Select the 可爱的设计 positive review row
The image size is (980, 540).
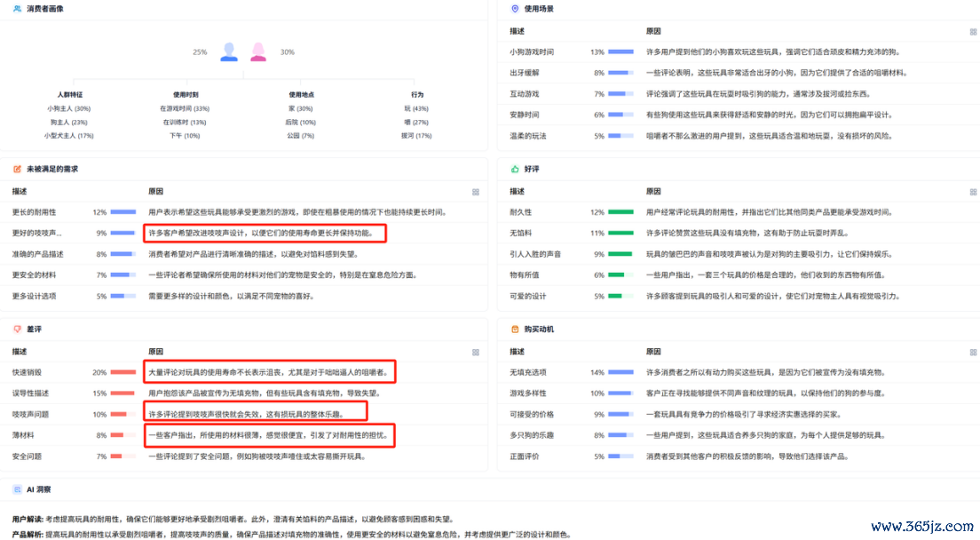[x=739, y=297]
